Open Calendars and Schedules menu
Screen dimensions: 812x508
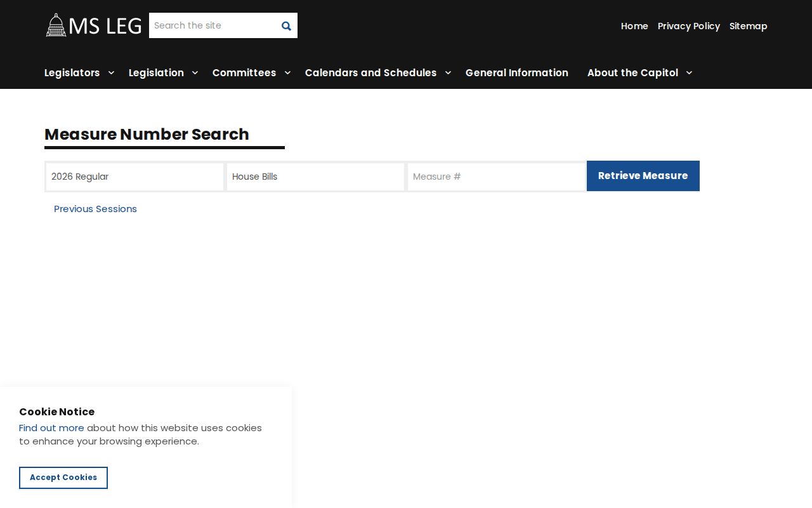pyautogui.click(x=371, y=72)
